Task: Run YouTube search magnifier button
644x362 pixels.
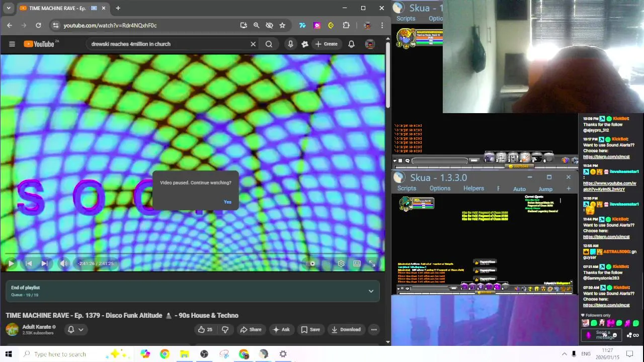Action: pyautogui.click(x=269, y=44)
